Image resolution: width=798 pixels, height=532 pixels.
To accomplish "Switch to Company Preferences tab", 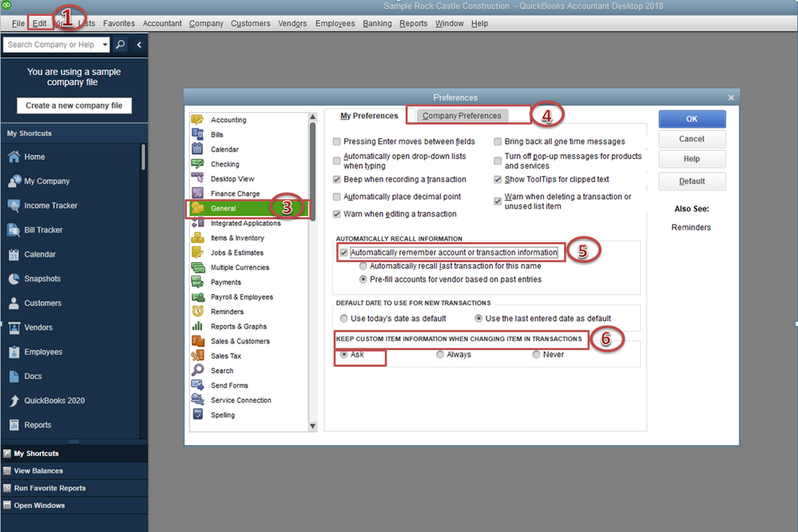I will (462, 116).
